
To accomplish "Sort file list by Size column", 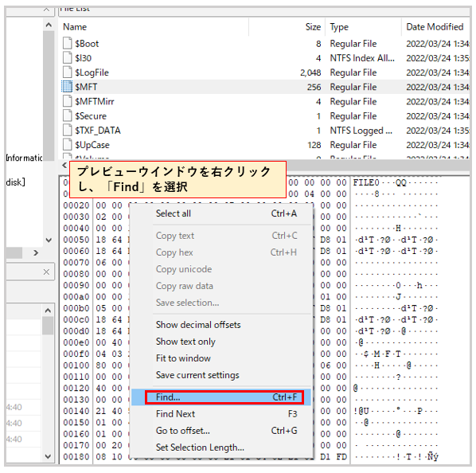I will coord(287,27).
